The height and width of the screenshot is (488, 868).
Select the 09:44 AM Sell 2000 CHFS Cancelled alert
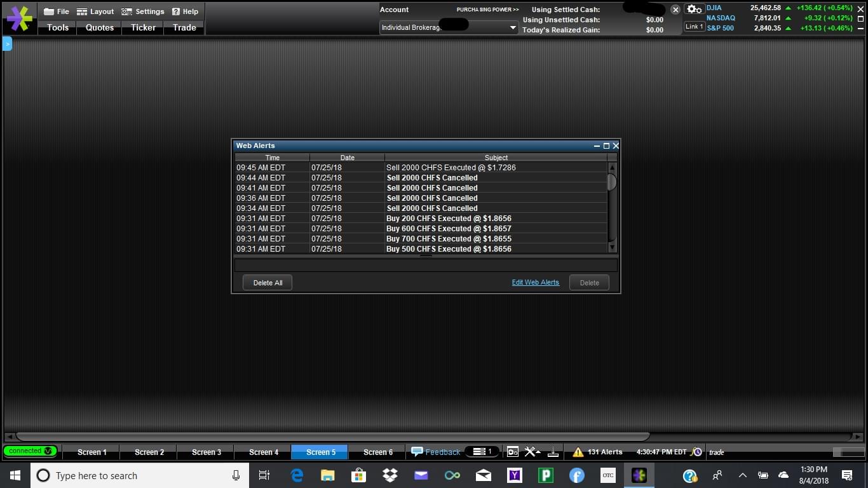(421, 178)
